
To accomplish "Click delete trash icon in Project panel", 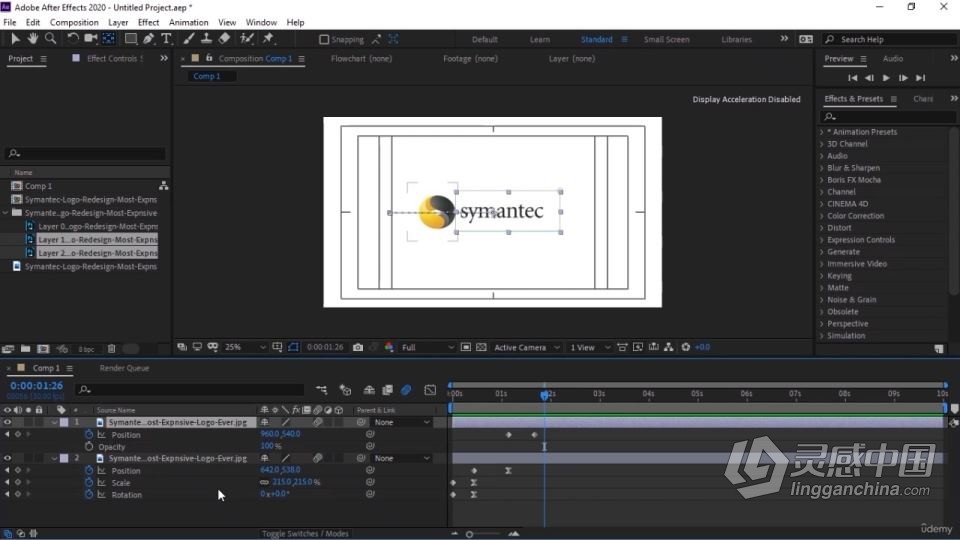I will point(111,349).
